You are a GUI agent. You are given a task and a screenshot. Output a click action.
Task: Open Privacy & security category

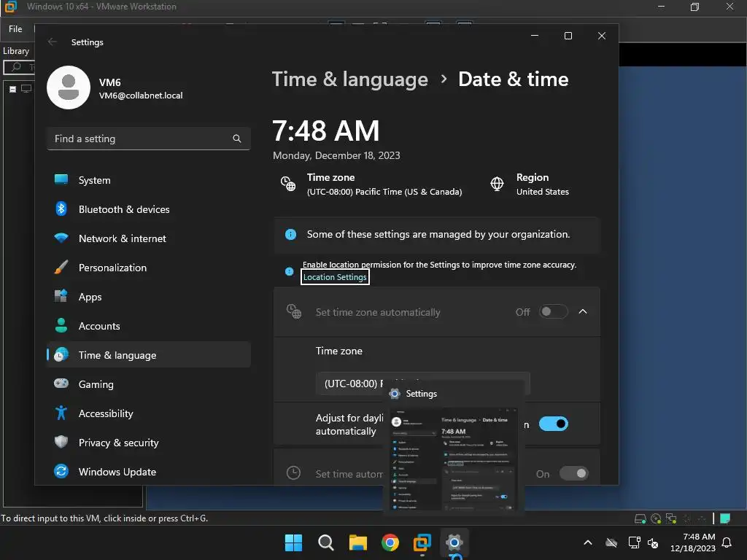click(x=149, y=443)
